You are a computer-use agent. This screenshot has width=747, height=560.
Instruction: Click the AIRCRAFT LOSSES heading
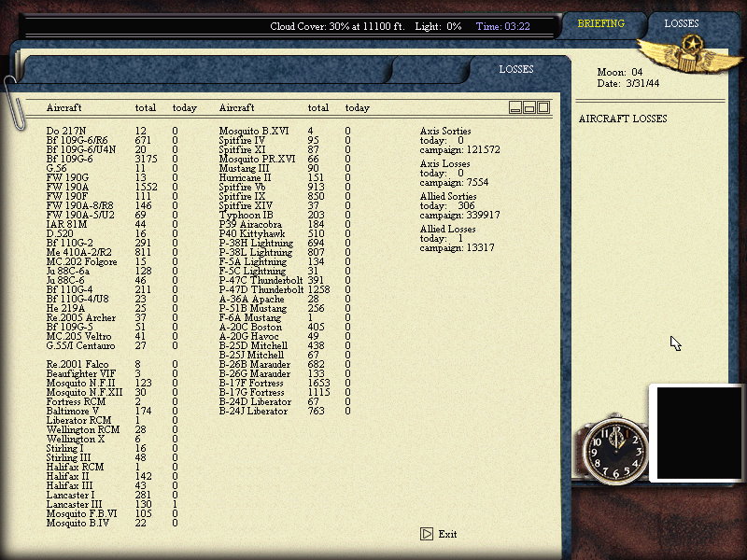623,119
